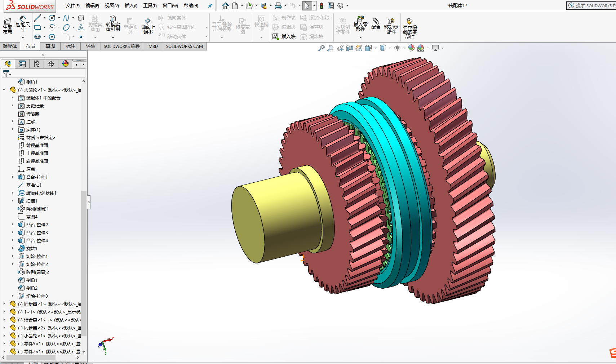The image size is (616, 364).
Task: Open the 编辑(E) menu
Action: pos(92,6)
